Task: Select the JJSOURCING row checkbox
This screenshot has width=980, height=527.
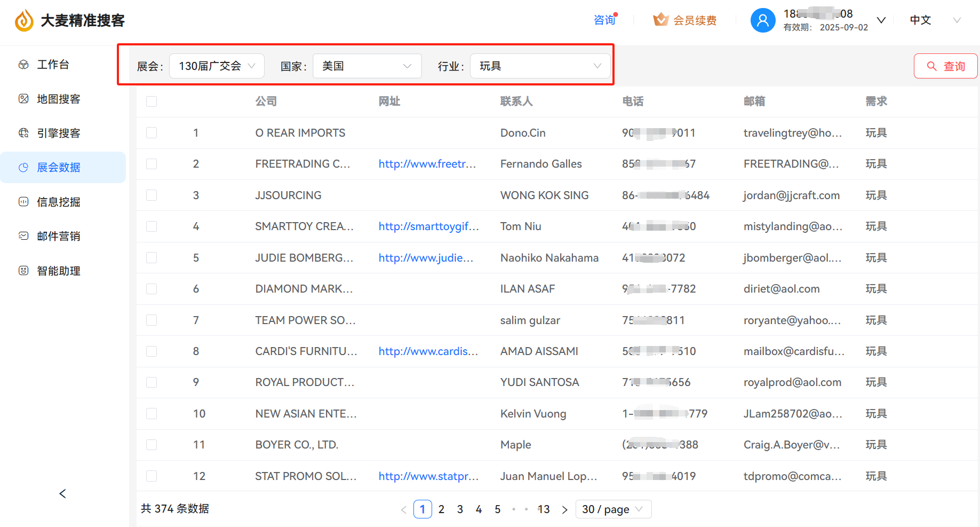Action: (152, 195)
